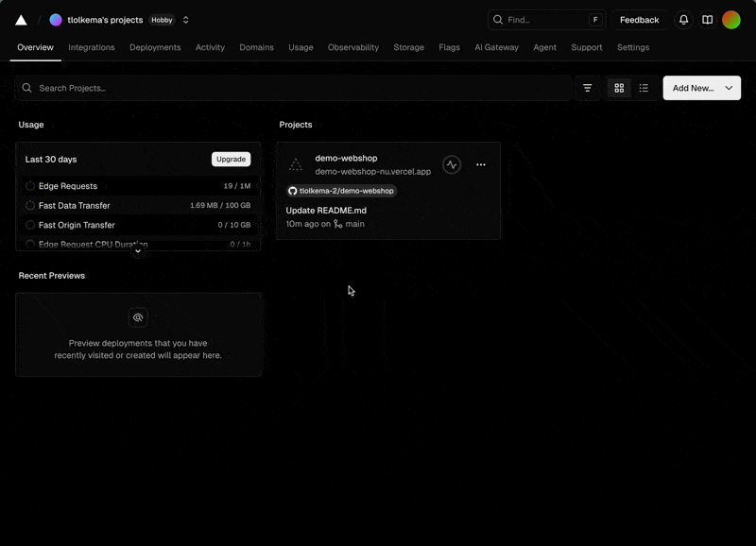Viewport: 756px width, 546px height.
Task: Switch projects to list view
Action: (x=644, y=88)
